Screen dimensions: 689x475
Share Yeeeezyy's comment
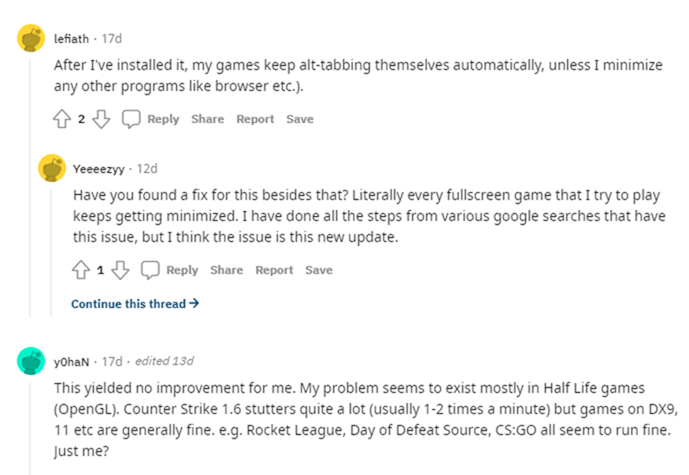tap(226, 270)
